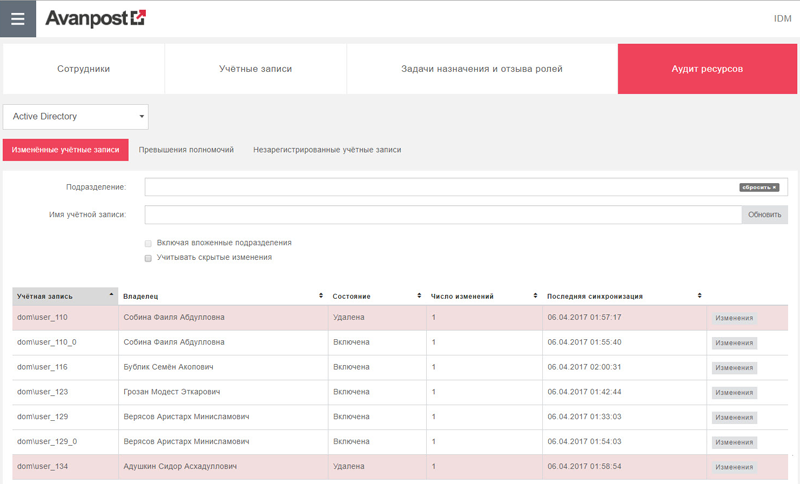Open Изменения for dom\user_123

(x=734, y=393)
